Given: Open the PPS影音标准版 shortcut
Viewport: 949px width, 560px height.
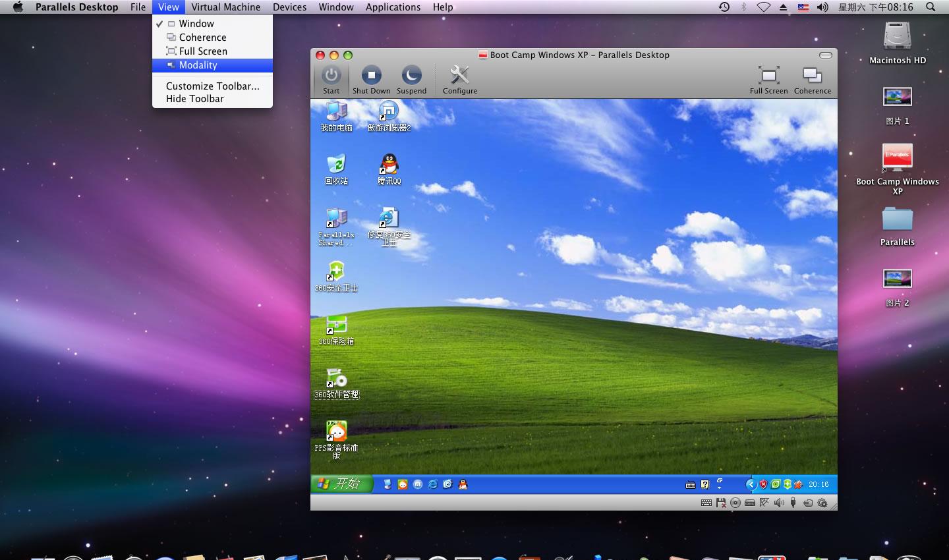Looking at the screenshot, I should click(336, 440).
